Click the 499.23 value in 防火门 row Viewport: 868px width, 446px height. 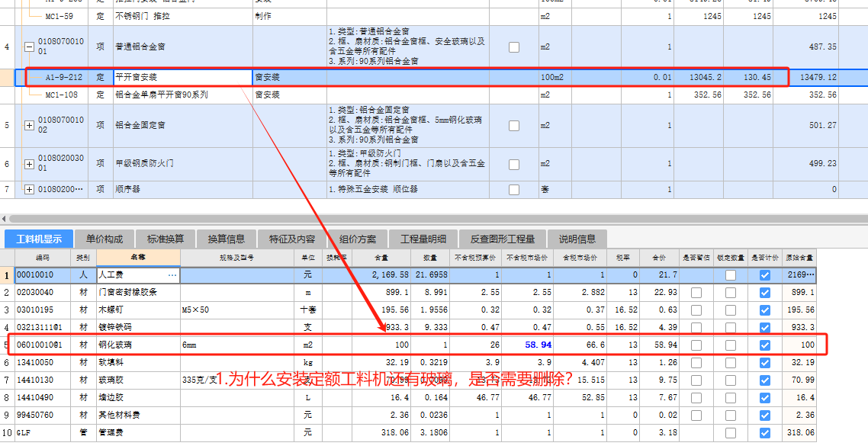[822, 165]
